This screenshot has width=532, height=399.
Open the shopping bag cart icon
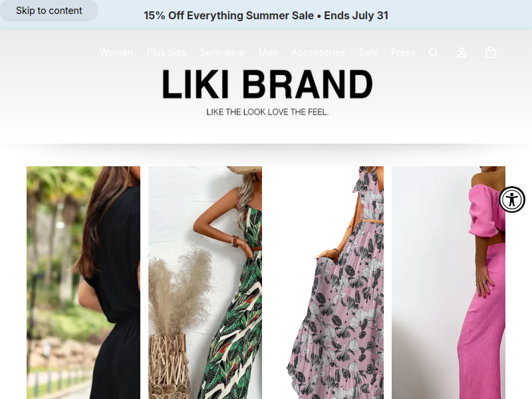click(491, 53)
